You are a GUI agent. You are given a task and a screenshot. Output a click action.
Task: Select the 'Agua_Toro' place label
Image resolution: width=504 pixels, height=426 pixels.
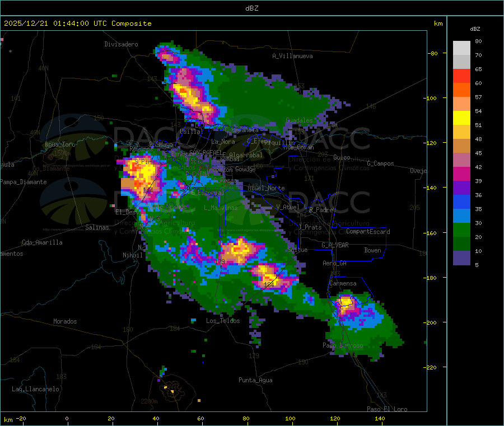pos(60,144)
